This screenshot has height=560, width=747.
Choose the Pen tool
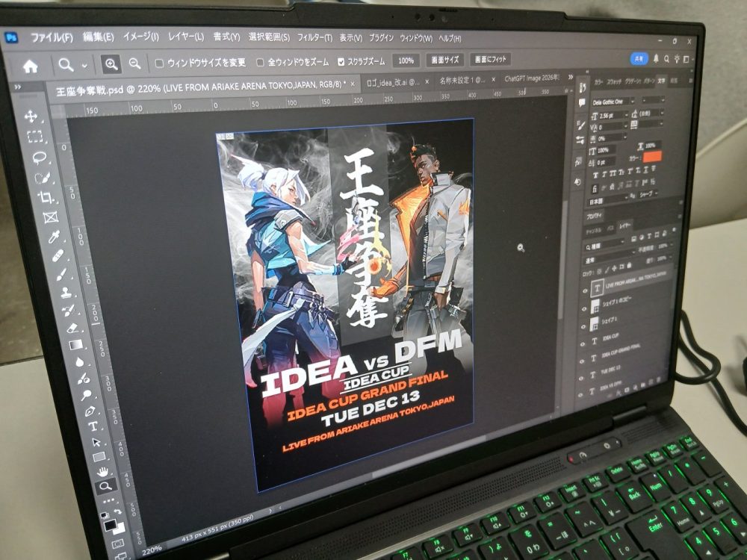(x=90, y=411)
